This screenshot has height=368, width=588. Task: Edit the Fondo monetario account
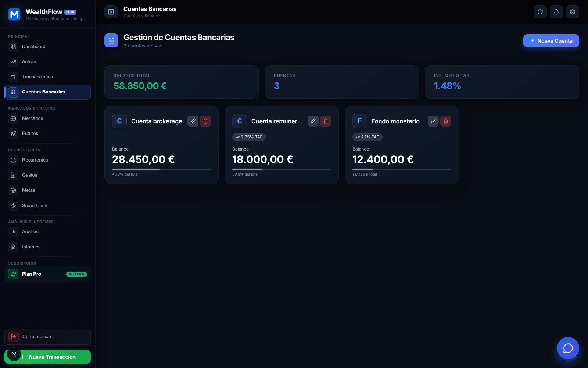pos(433,121)
